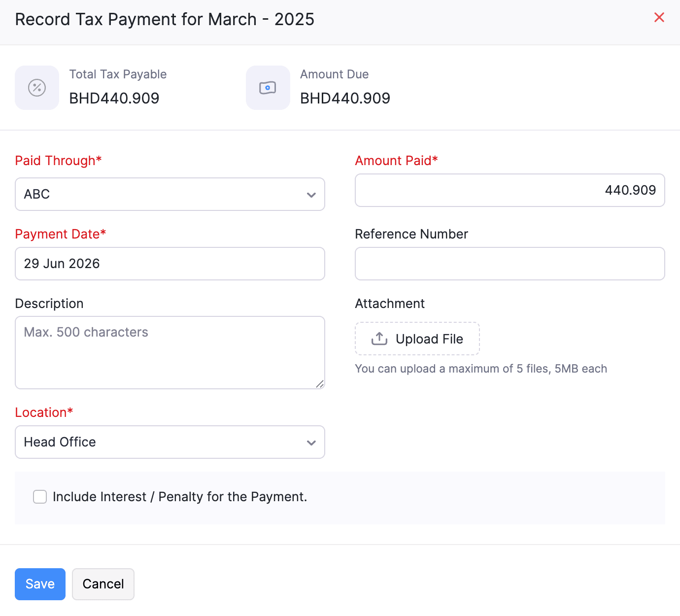The image size is (680, 616).
Task: Close the Record Tax Payment dialog
Action: pyautogui.click(x=659, y=18)
